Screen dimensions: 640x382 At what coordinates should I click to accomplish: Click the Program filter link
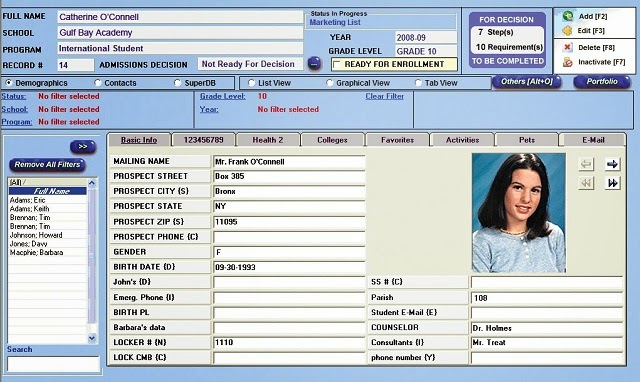pos(17,122)
